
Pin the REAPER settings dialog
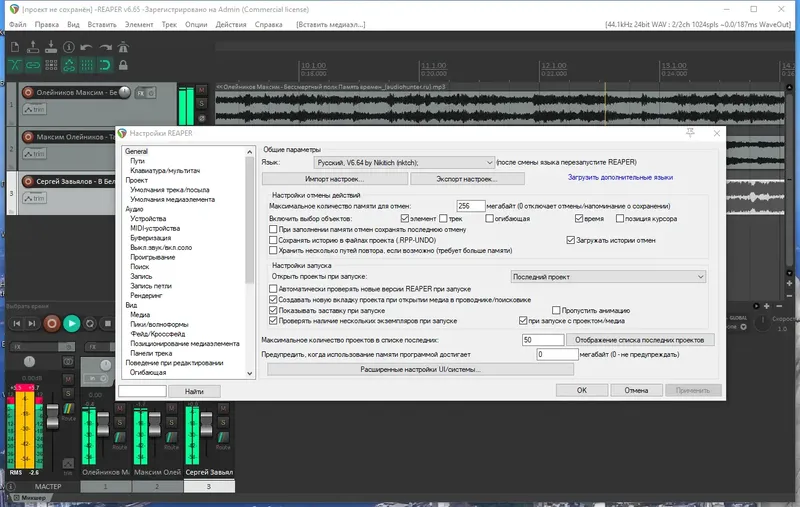tap(690, 133)
